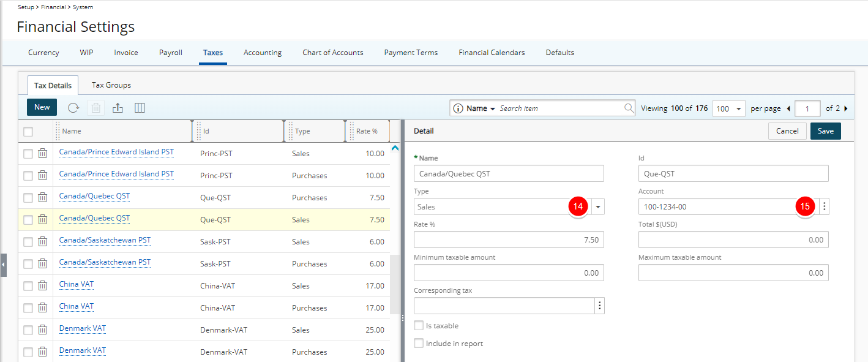Click the export icon beside trash

coord(118,108)
